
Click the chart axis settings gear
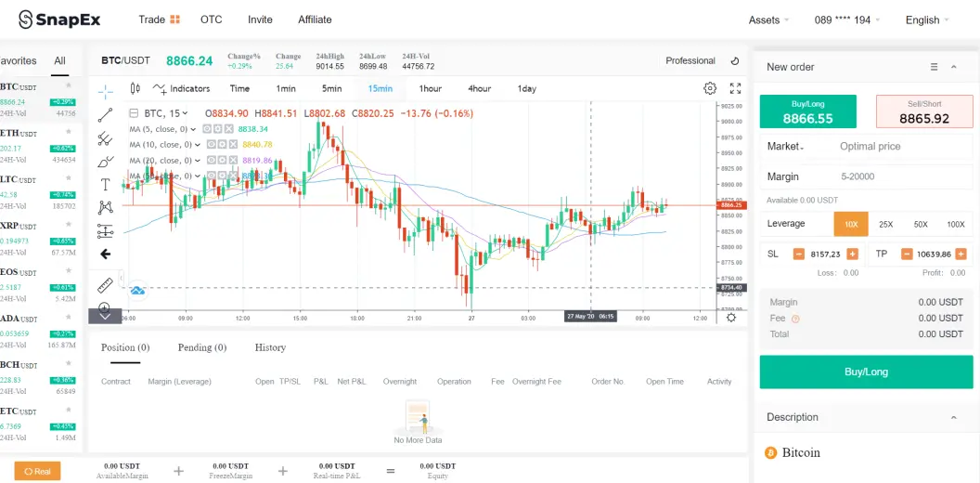click(x=731, y=318)
